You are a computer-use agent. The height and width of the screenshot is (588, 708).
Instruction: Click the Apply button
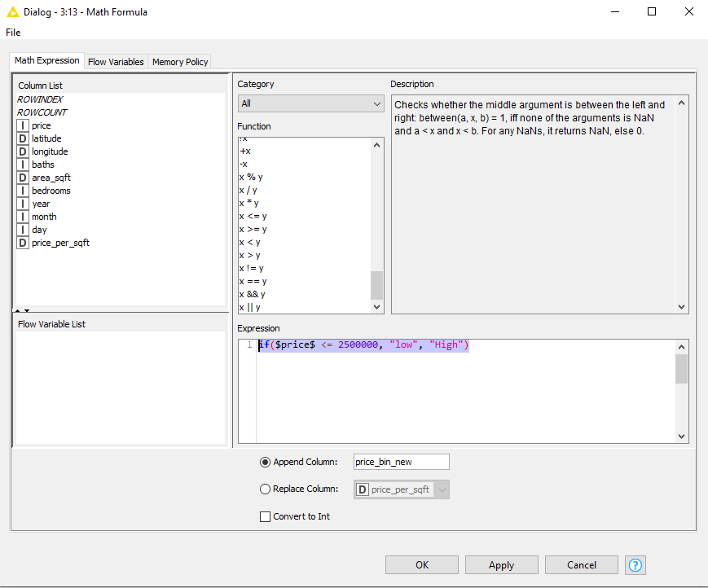501,564
